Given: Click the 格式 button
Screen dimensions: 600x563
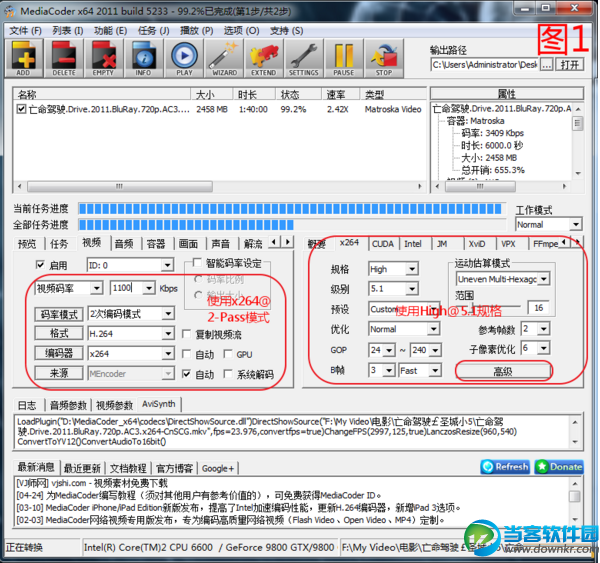Looking at the screenshot, I should point(59,333).
